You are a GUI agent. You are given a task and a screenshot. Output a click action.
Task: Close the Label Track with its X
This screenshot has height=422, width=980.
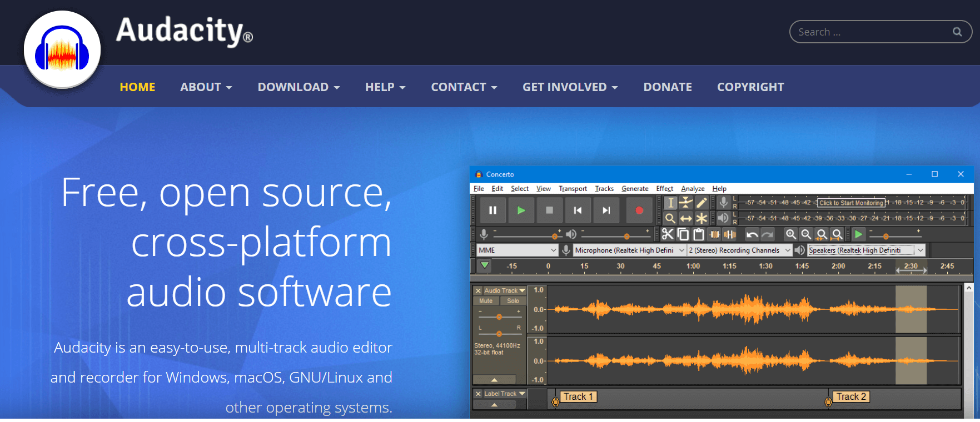(478, 394)
